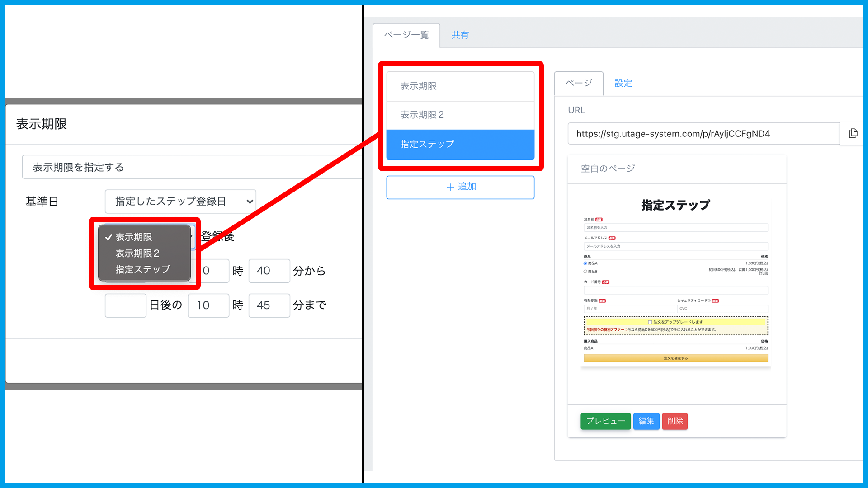Click the plus 追加 add button
Image resolution: width=868 pixels, height=488 pixels.
[x=460, y=187]
